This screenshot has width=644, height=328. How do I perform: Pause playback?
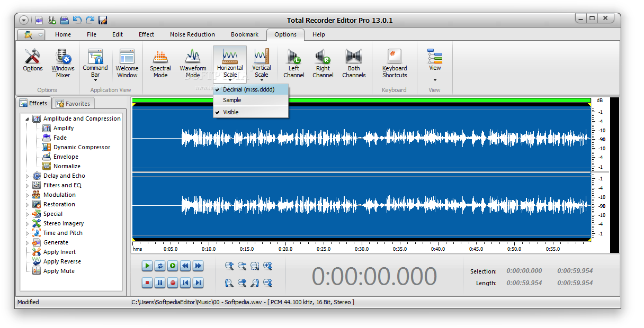pos(160,283)
